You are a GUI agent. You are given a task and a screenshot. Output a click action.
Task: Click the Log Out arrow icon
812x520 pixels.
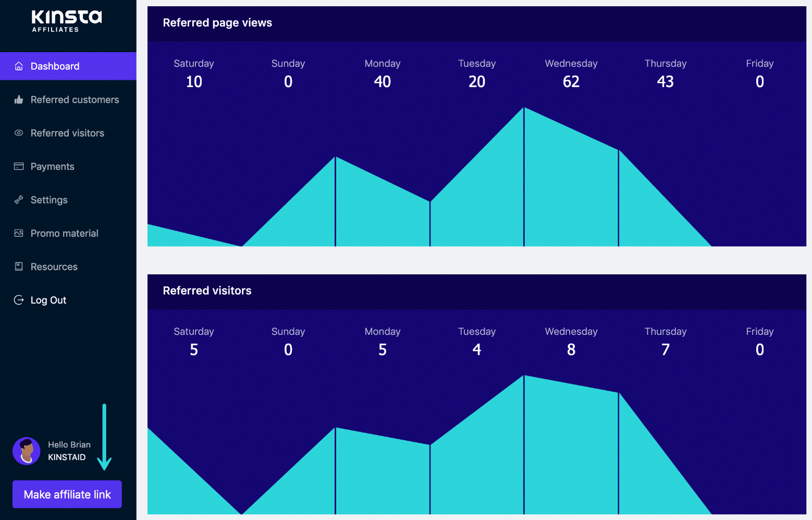click(19, 300)
